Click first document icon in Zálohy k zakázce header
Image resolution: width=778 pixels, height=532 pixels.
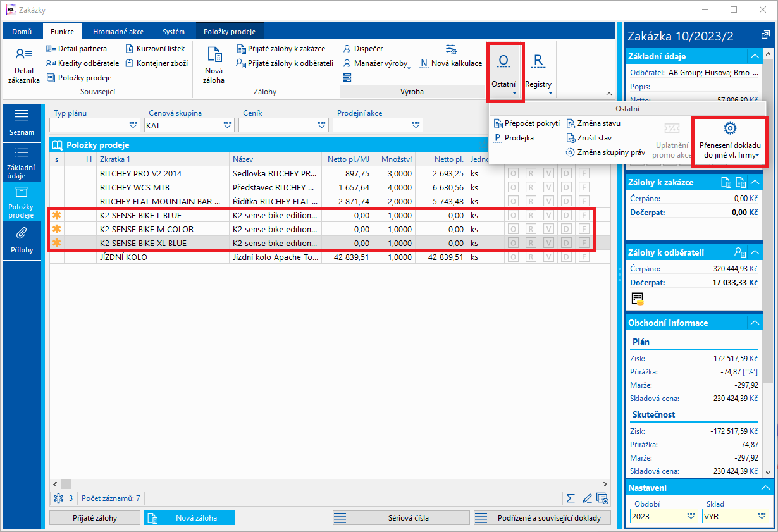(726, 182)
